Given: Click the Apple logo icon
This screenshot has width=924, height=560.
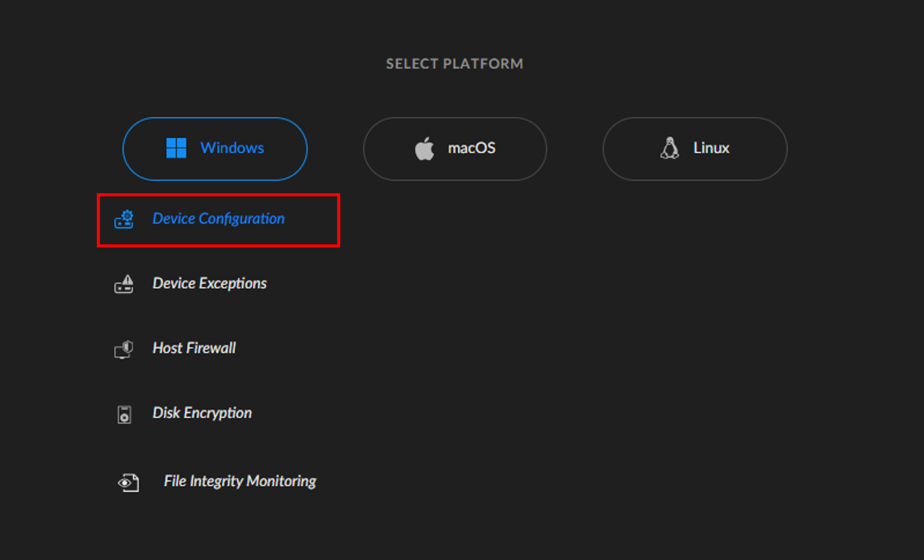Looking at the screenshot, I should point(424,149).
